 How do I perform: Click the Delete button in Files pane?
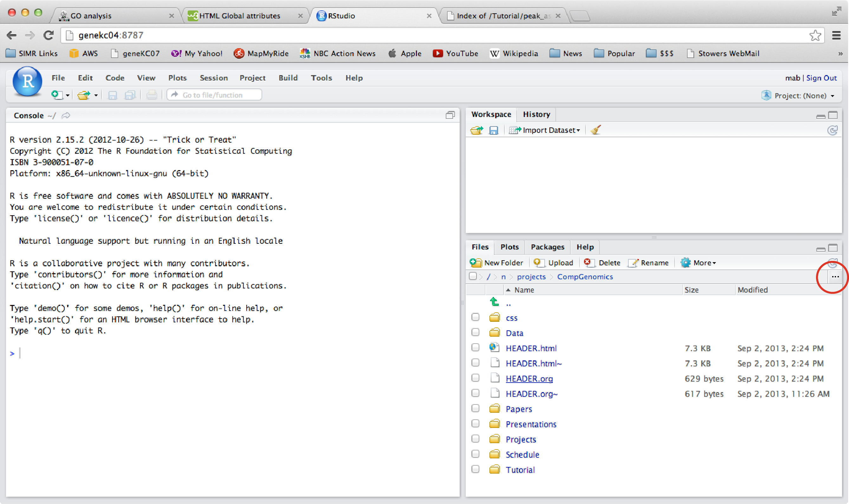click(x=602, y=262)
